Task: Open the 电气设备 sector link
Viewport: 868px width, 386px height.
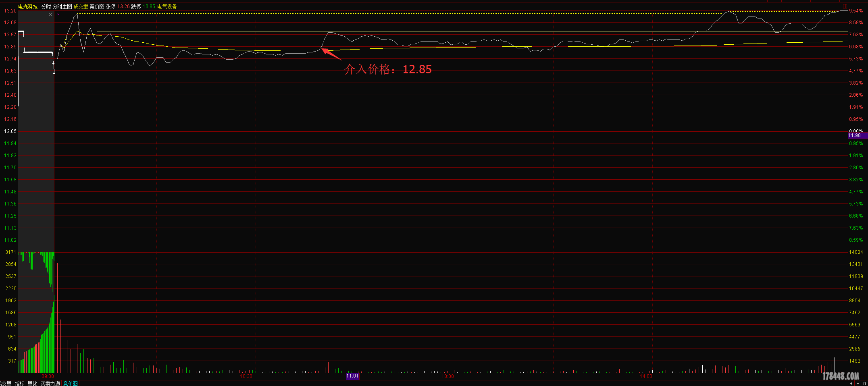Action: pos(167,6)
